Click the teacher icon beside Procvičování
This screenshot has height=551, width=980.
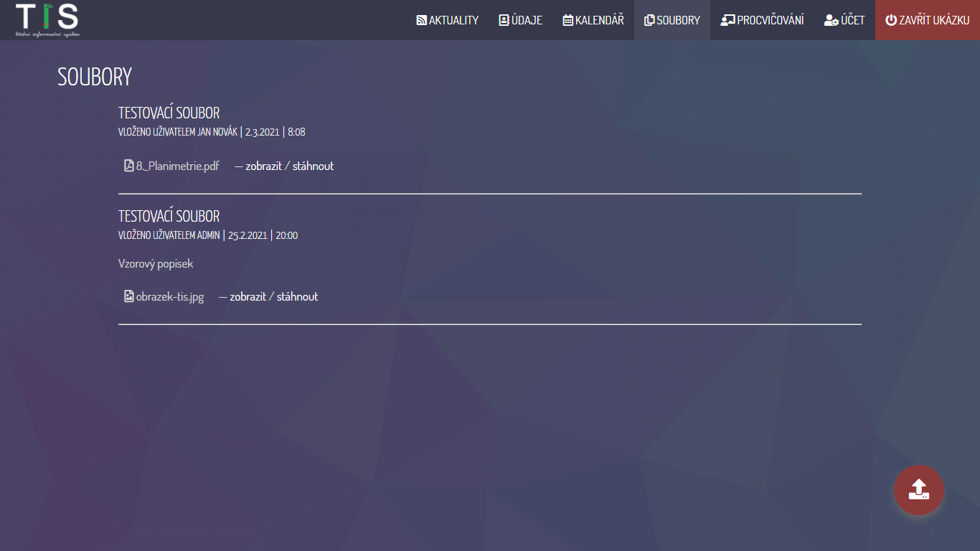coord(727,20)
